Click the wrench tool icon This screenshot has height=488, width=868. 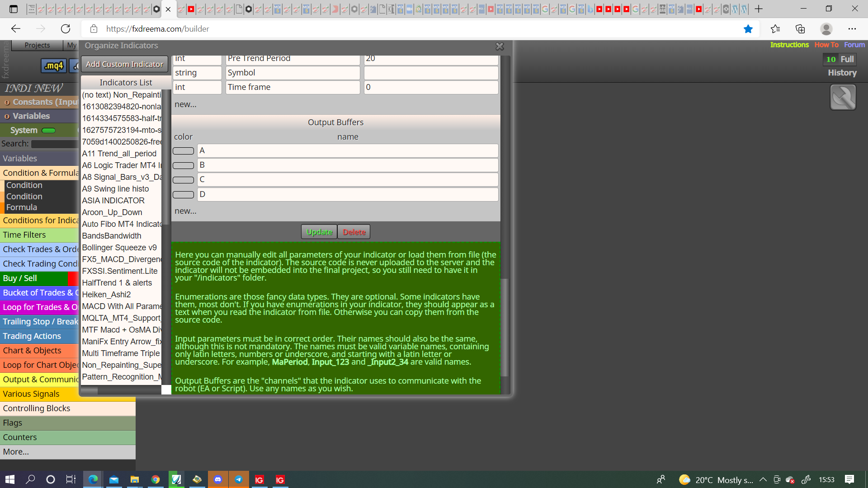843,97
